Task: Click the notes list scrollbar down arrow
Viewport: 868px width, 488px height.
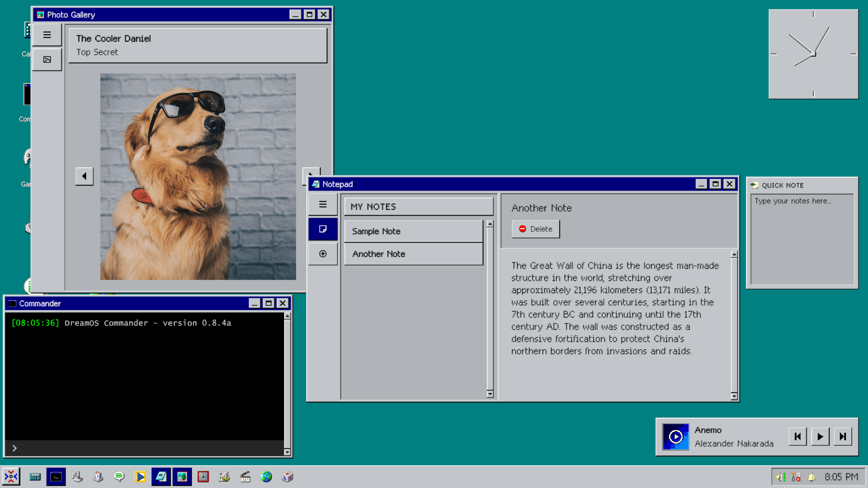Action: 490,394
